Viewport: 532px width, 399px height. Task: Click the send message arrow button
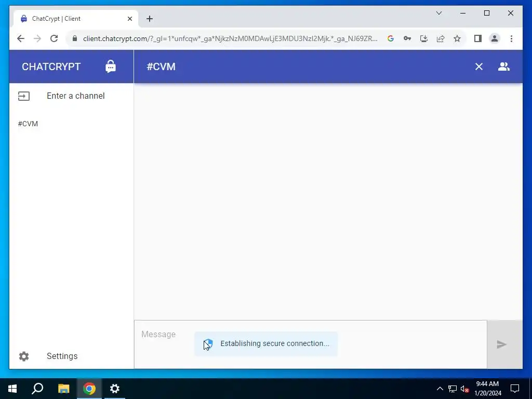click(501, 344)
